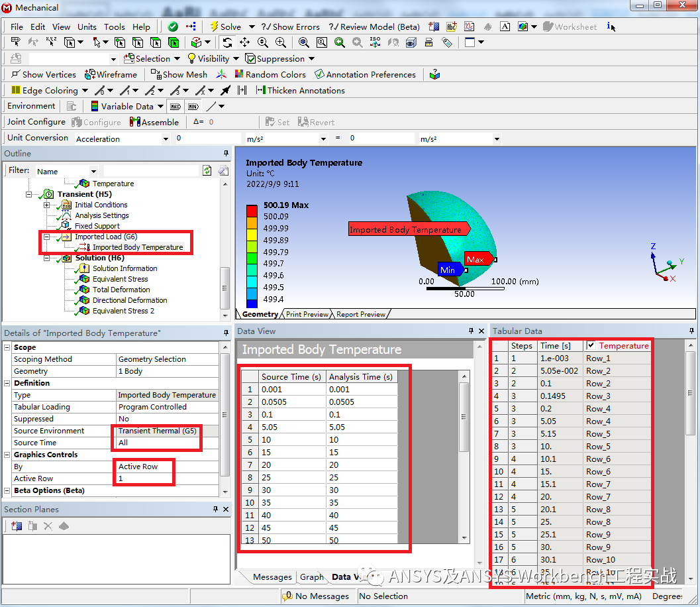Click the pin icon of Outline panel

click(x=226, y=153)
